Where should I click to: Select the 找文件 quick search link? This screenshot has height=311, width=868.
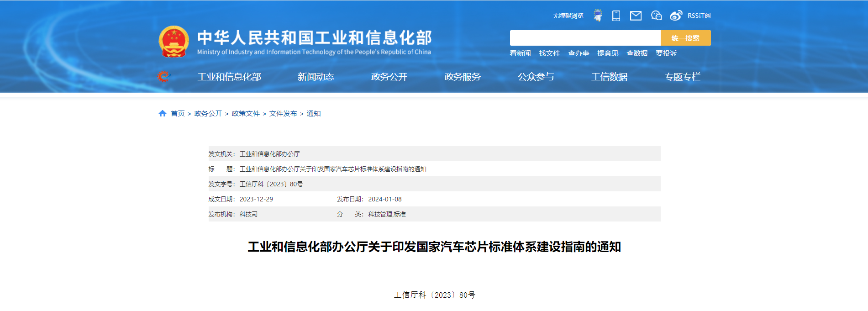[549, 53]
